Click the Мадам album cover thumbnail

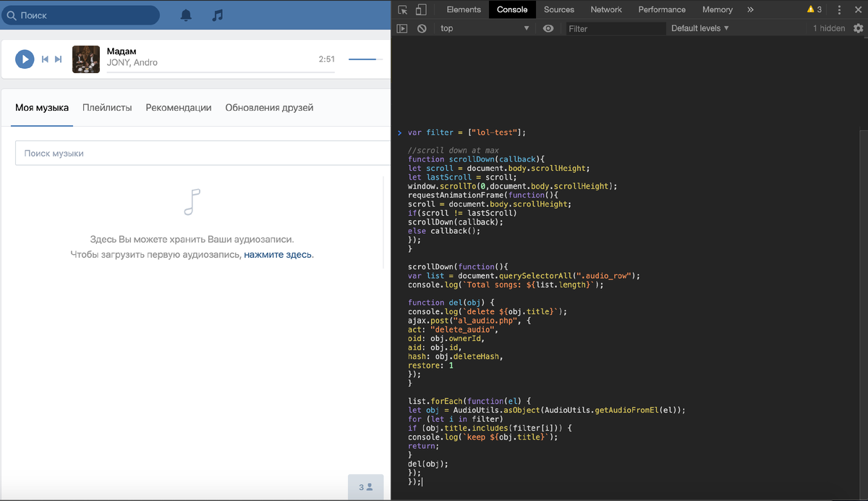tap(86, 59)
